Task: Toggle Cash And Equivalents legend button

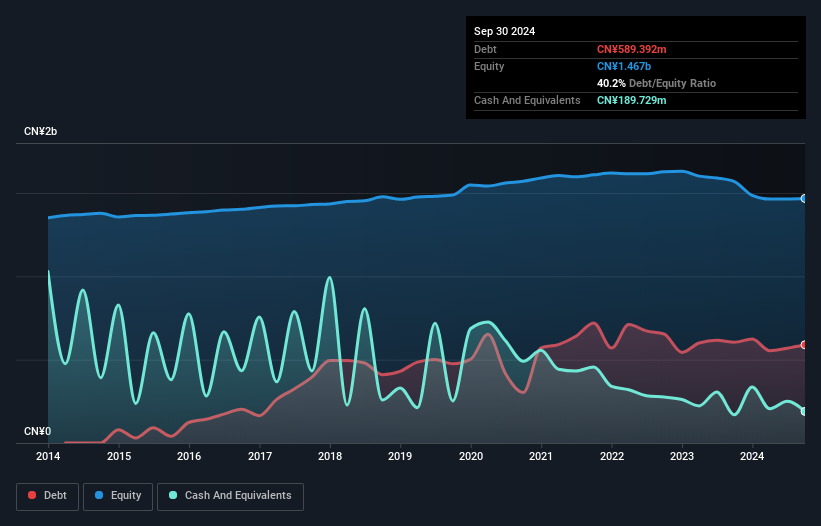Action: 230,496
